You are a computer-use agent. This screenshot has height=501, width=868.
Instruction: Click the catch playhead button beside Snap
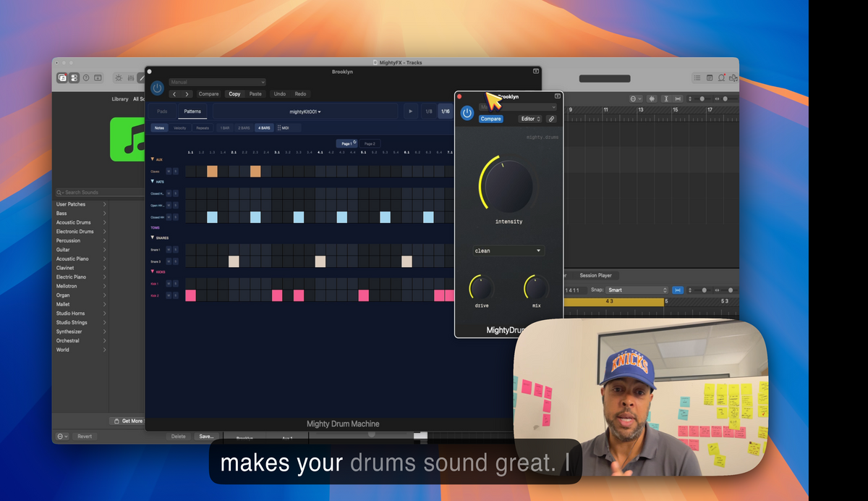pyautogui.click(x=678, y=290)
